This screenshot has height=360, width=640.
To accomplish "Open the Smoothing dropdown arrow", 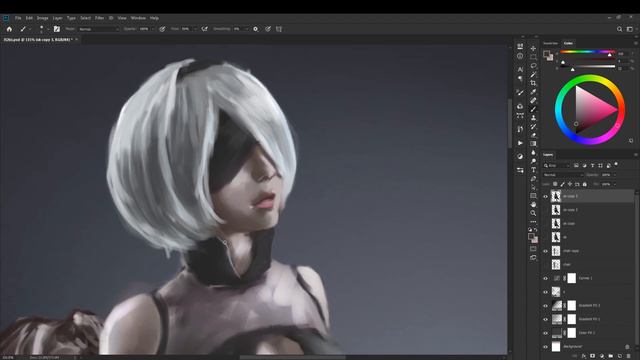I will 247,29.
